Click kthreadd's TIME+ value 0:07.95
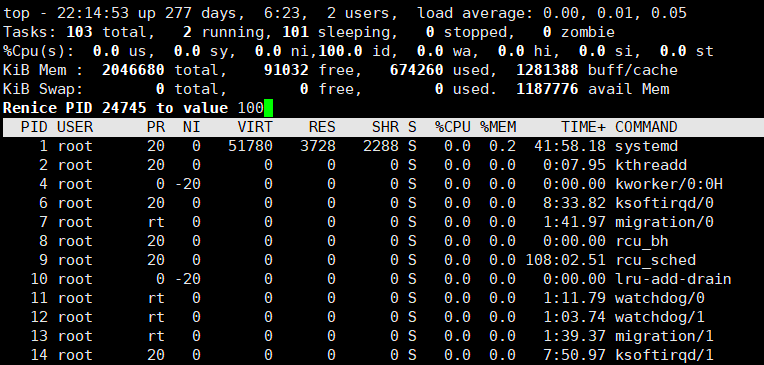This screenshot has height=365, width=764. (x=574, y=165)
